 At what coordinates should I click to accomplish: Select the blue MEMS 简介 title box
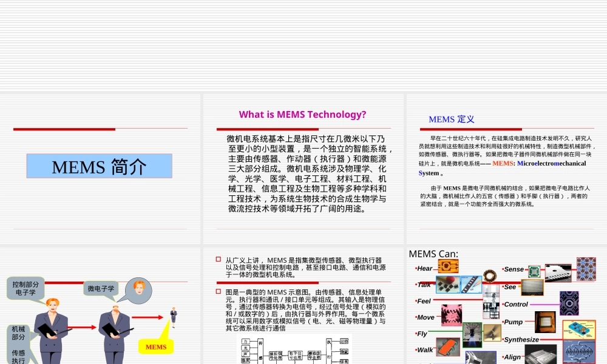coord(100,166)
